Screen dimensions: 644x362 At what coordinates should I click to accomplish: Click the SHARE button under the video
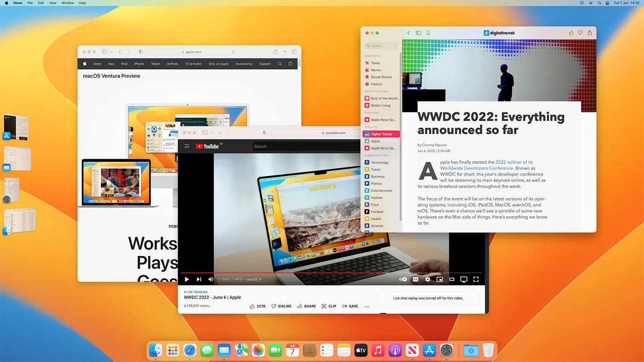pos(306,306)
